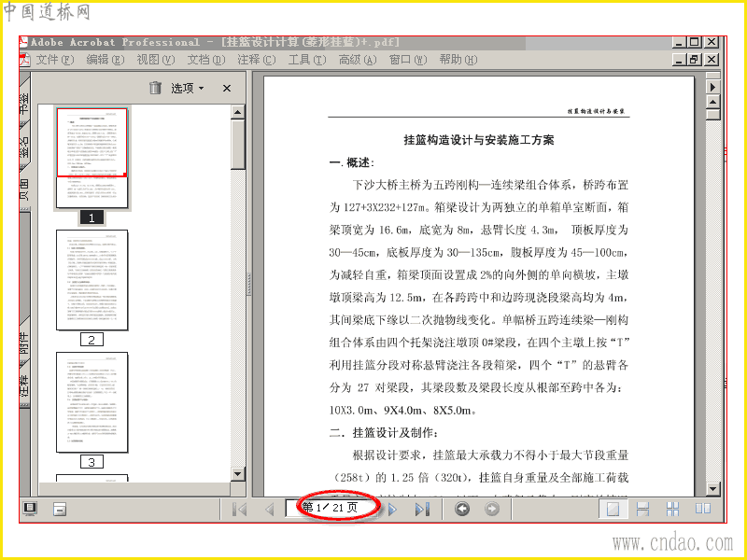
Task: Go to next page arrow
Action: tap(392, 509)
